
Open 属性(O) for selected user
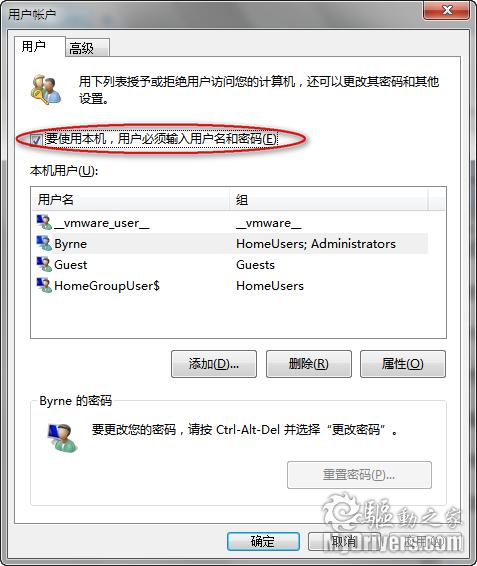click(x=403, y=364)
